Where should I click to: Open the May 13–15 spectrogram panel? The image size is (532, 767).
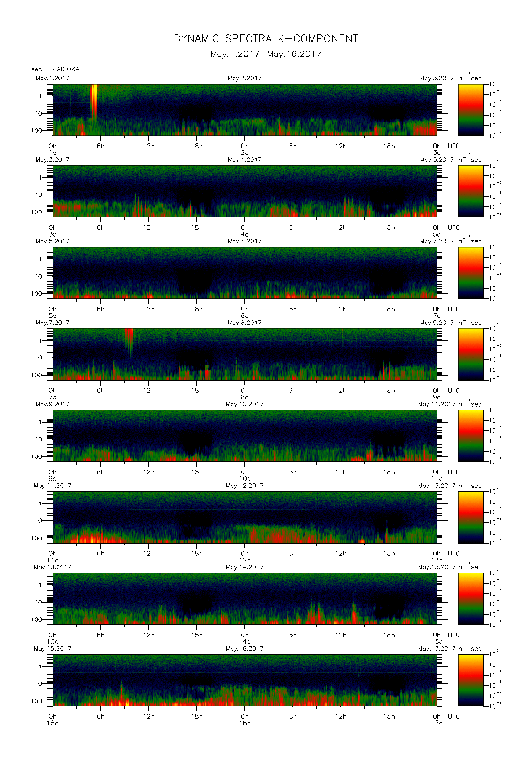click(x=245, y=598)
